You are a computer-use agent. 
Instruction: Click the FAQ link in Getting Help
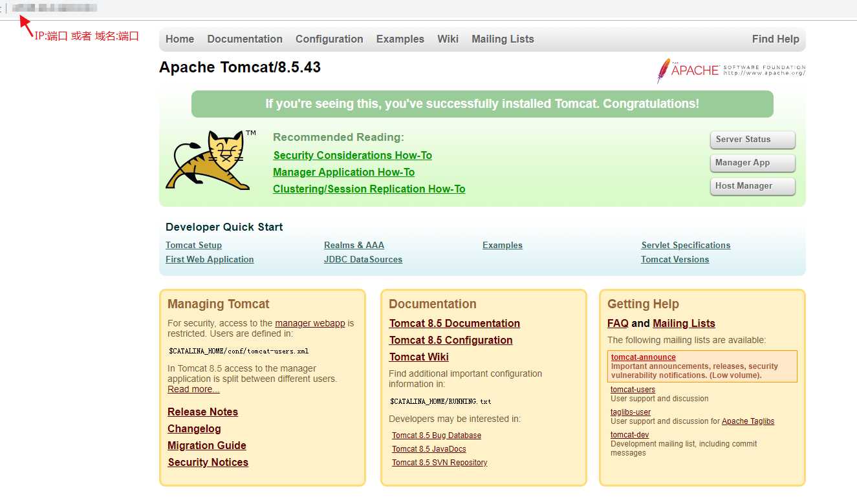618,323
